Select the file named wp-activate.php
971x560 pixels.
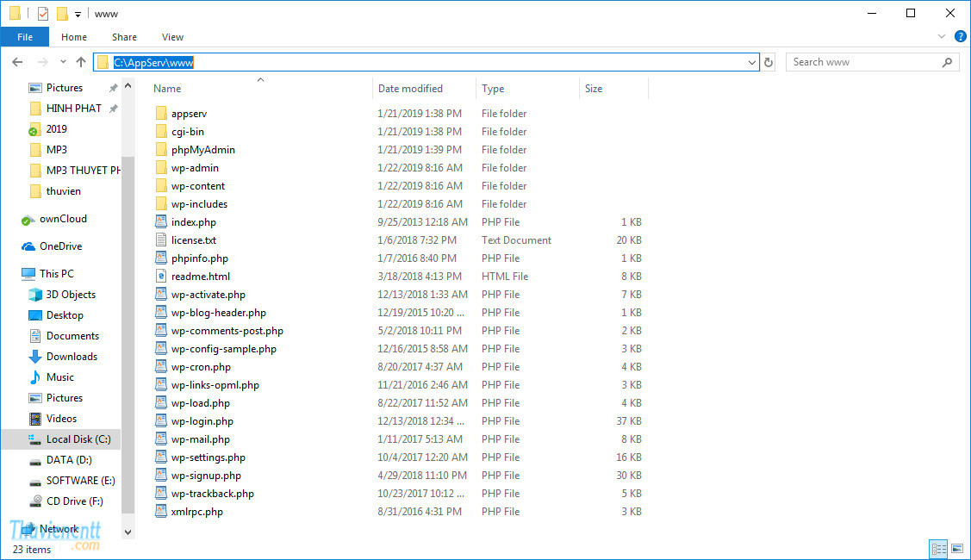click(x=209, y=295)
